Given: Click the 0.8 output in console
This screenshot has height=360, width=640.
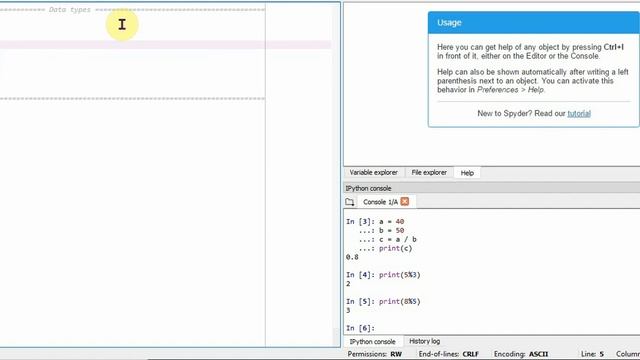Looking at the screenshot, I should (352, 257).
